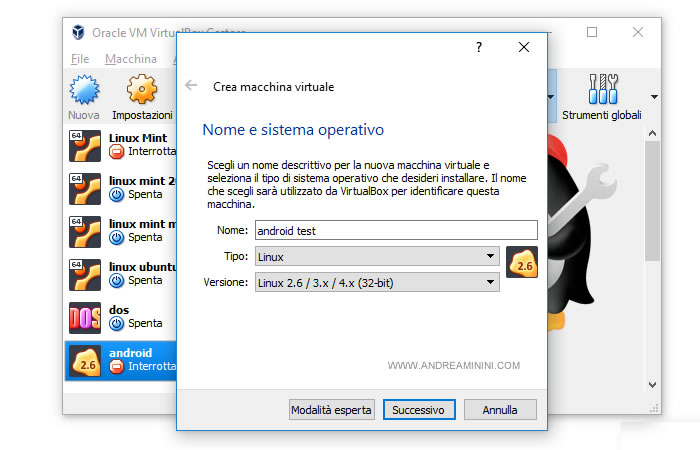
Task: Select the linux mint 2 VM icon
Action: click(85, 189)
